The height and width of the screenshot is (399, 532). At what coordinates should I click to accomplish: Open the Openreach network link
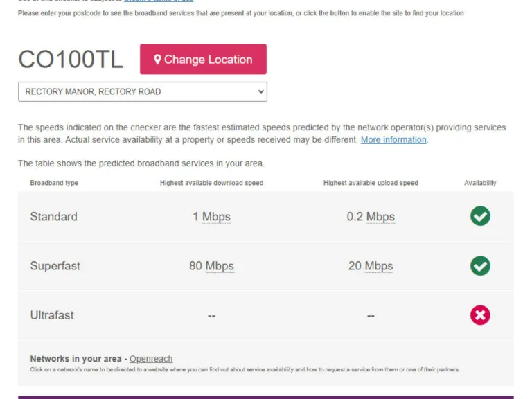(x=151, y=359)
